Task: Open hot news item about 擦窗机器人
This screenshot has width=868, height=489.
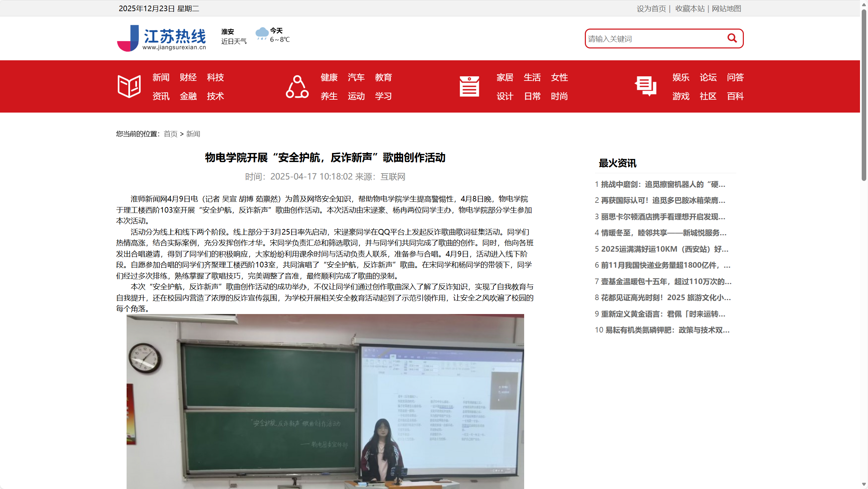Action: click(x=662, y=184)
